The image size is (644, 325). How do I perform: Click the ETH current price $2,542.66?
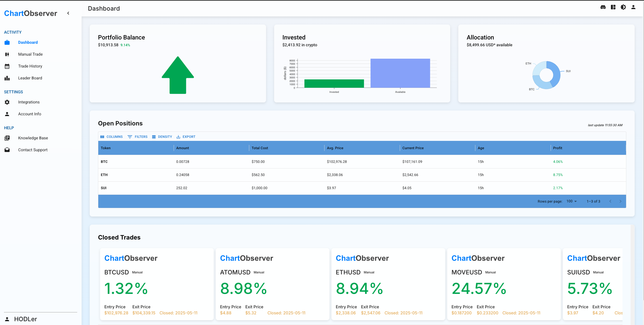coord(410,175)
